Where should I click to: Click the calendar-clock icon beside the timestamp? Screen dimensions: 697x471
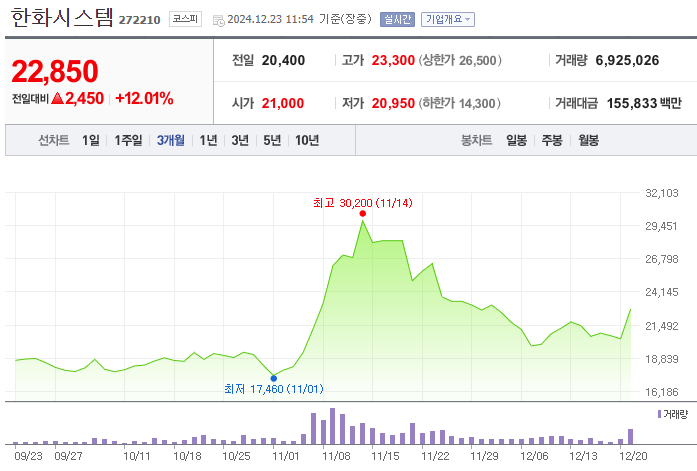218,20
